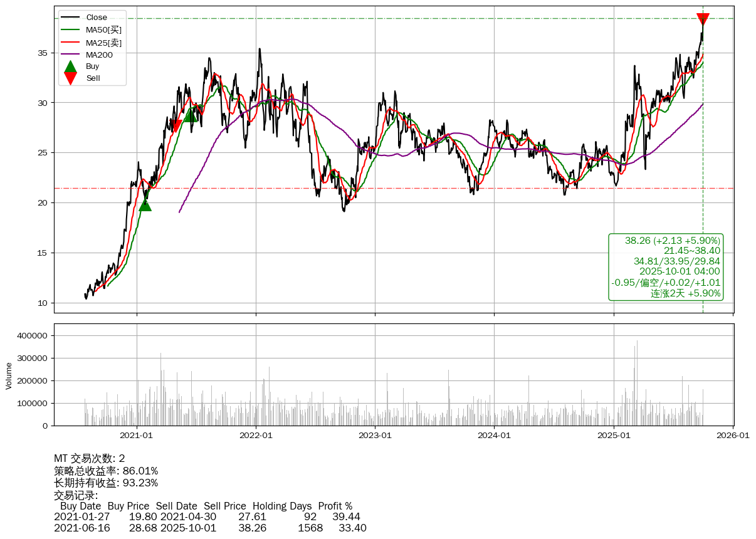Viewport: 756px width, 539px height.
Task: Click the red MA25 legend line swatch
Action: tap(71, 43)
